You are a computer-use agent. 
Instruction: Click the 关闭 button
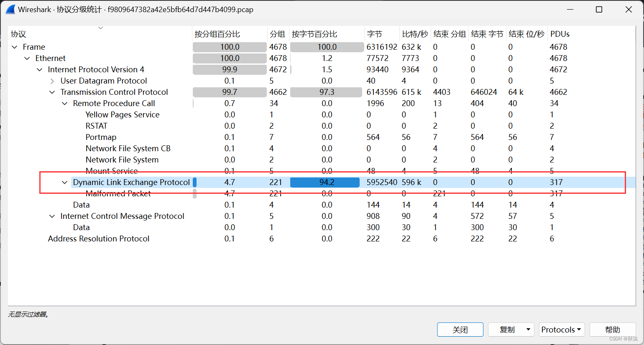pos(460,330)
